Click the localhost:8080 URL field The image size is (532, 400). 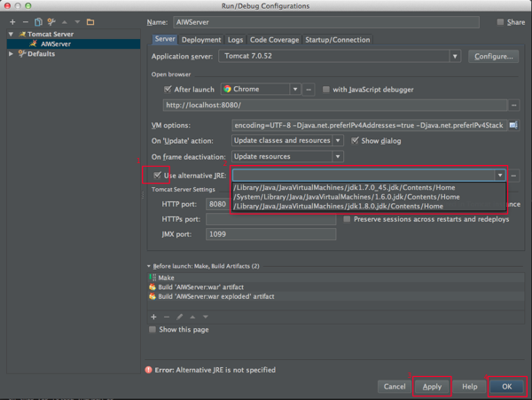click(335, 106)
